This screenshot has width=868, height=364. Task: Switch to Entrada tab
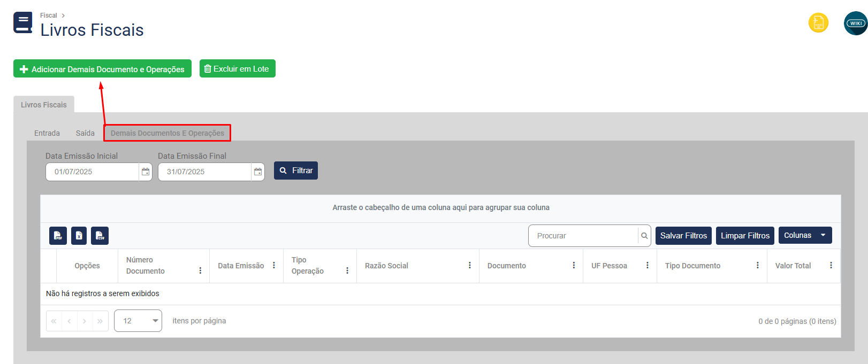coord(47,133)
